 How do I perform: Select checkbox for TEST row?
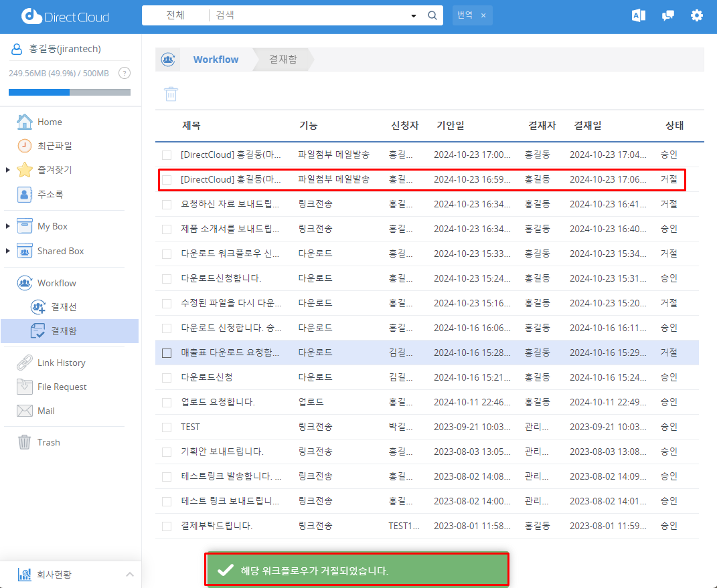click(167, 427)
